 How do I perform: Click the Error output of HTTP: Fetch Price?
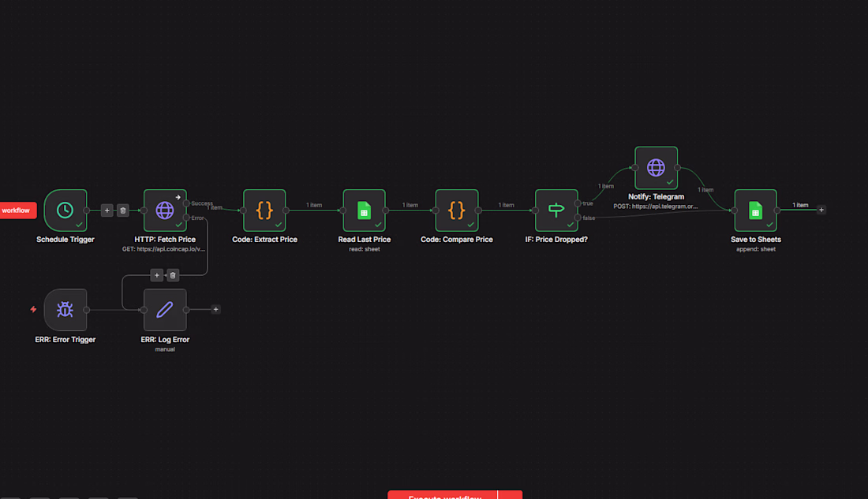point(186,218)
